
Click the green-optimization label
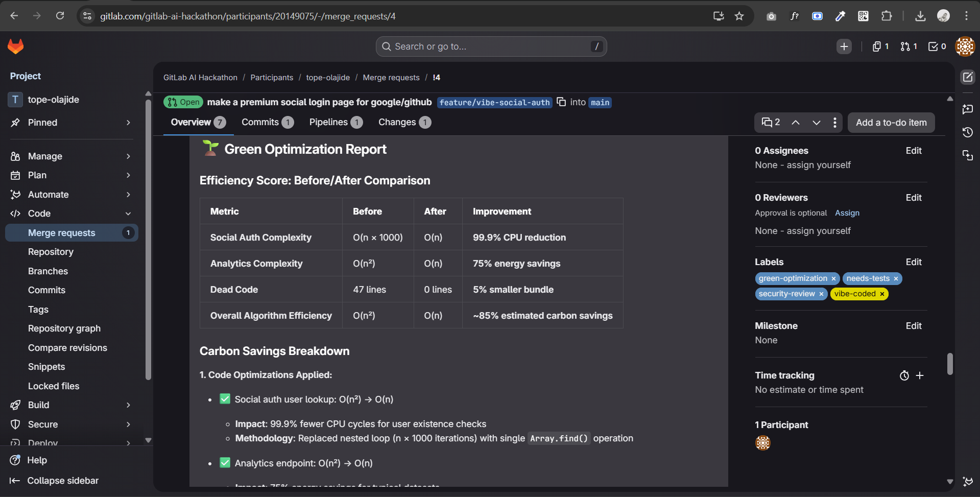point(793,278)
